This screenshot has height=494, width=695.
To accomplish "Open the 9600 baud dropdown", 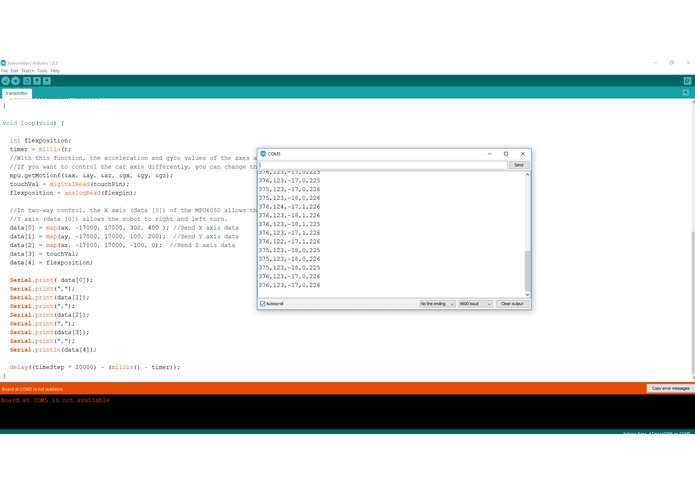I will click(475, 304).
